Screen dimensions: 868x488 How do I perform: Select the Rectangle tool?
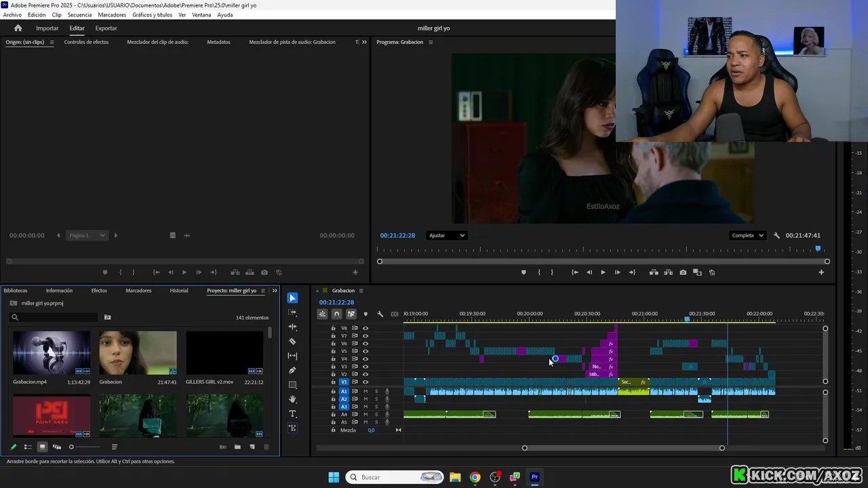(292, 385)
